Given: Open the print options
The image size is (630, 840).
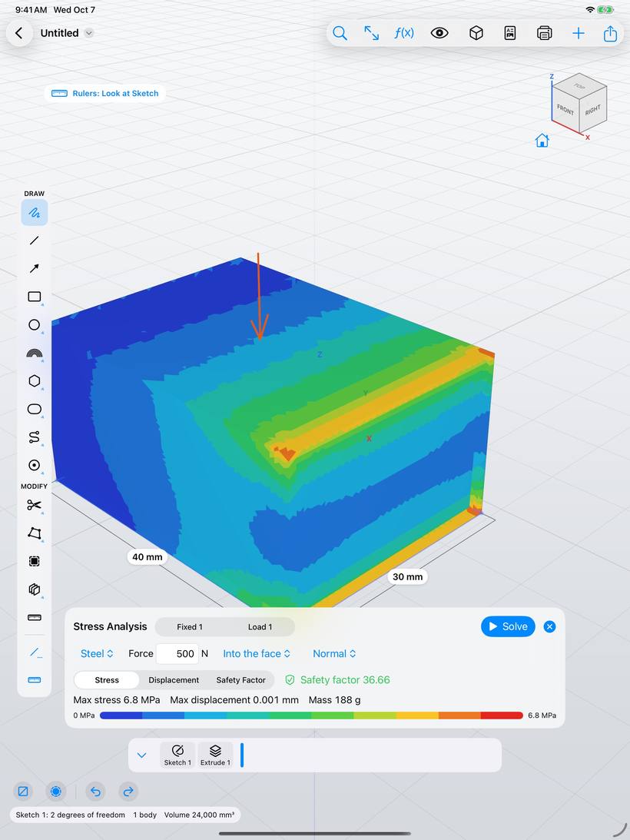Looking at the screenshot, I should point(544,33).
